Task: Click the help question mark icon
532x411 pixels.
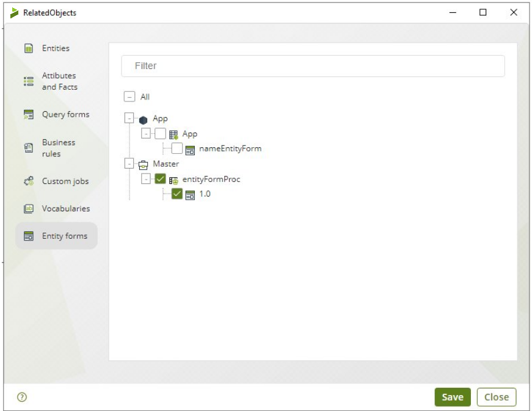Action: pos(23,397)
